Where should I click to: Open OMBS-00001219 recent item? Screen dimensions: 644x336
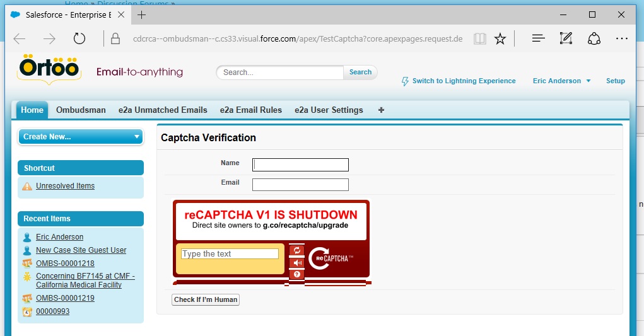[65, 298]
